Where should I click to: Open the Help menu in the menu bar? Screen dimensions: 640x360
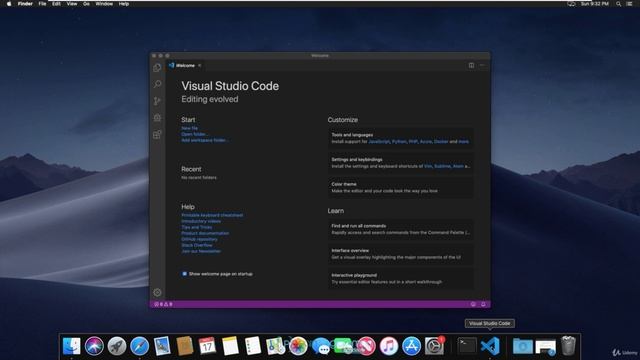click(x=124, y=4)
